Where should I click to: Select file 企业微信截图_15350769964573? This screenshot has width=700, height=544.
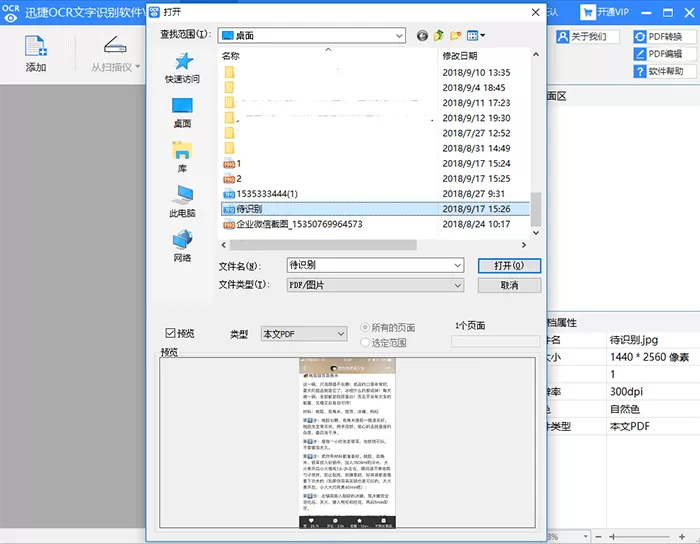pos(293,224)
